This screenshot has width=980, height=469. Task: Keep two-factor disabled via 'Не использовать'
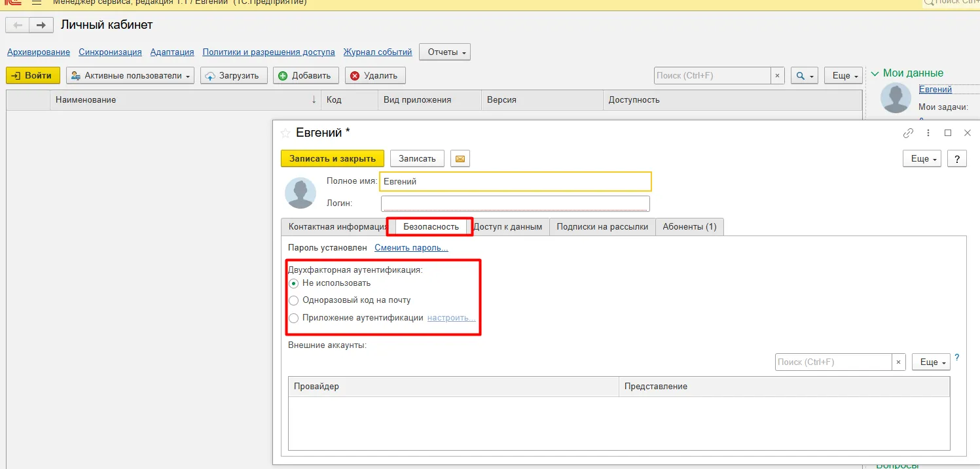click(x=294, y=283)
